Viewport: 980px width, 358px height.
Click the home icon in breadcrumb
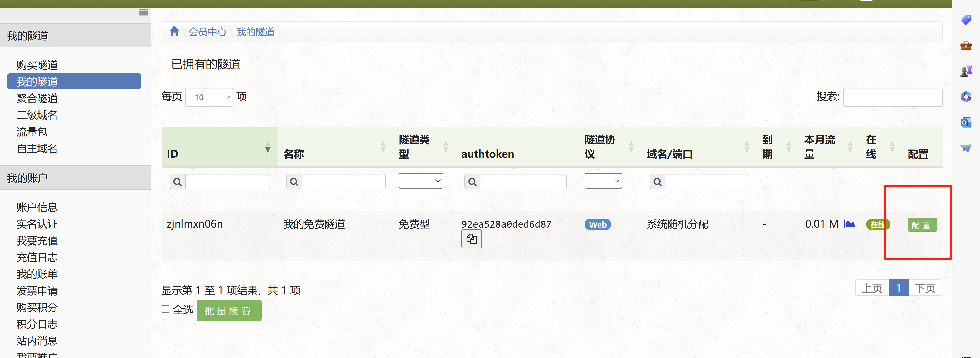174,31
